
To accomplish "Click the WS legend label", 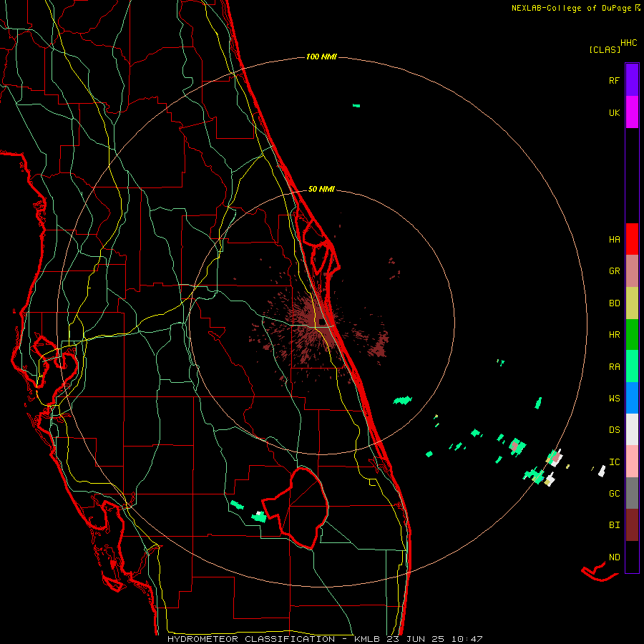I will pyautogui.click(x=614, y=398).
